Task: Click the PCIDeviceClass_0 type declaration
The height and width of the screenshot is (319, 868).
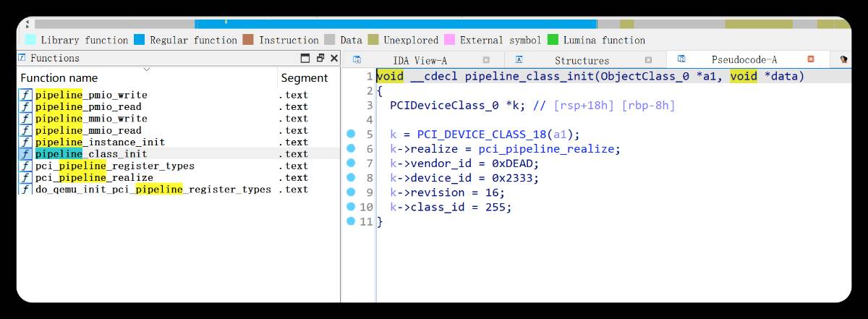Action: pos(444,106)
